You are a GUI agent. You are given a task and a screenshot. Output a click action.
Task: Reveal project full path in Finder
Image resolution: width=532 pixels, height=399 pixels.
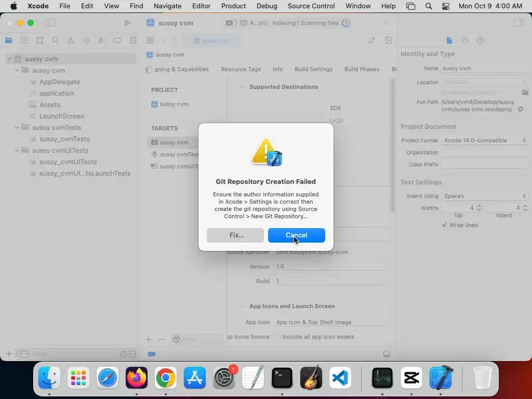pos(521,109)
